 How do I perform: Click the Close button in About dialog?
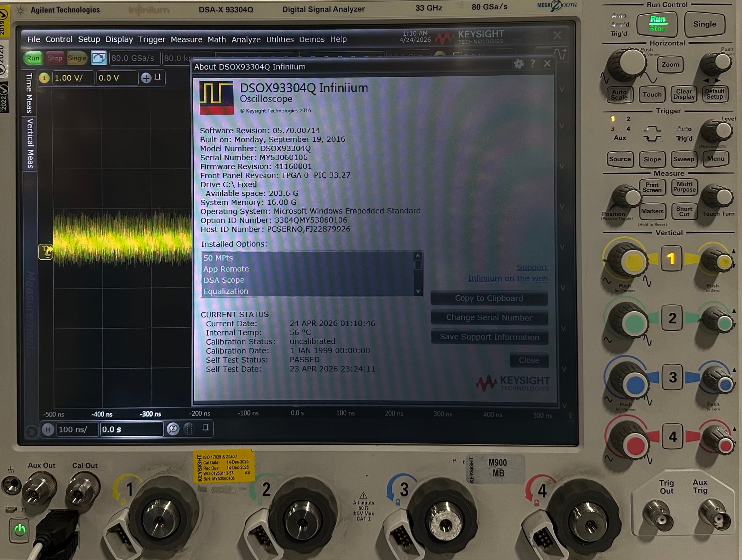pyautogui.click(x=529, y=360)
